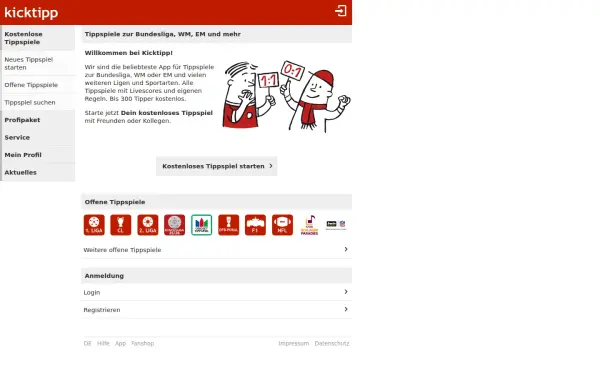Open the kicktipp logo home link
This screenshot has height=375, width=600.
click(x=31, y=12)
